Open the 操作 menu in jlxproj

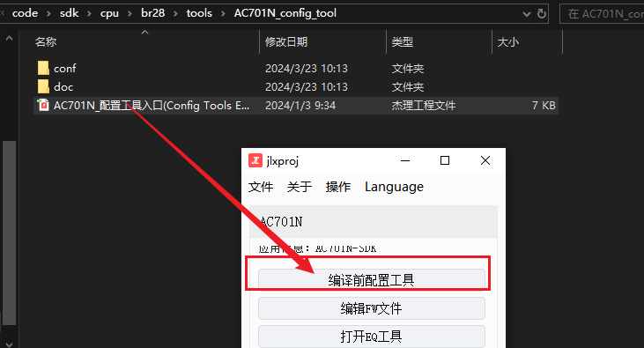(x=337, y=187)
